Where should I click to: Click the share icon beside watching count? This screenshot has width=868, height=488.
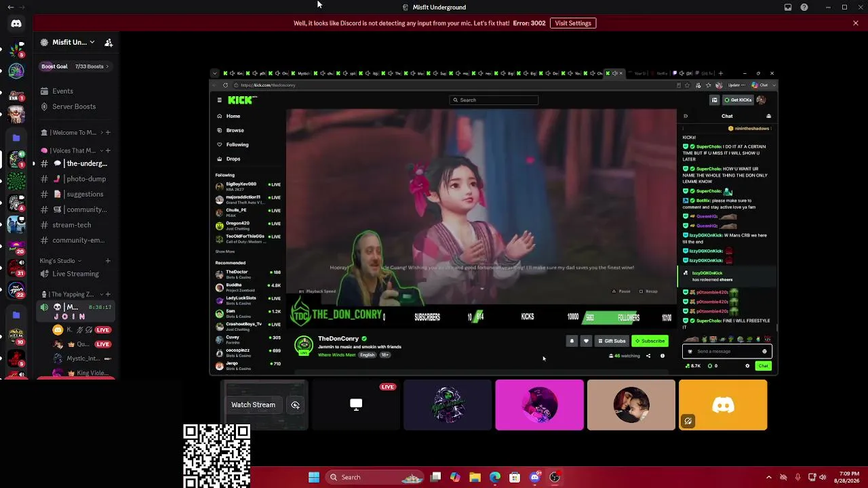(x=648, y=356)
